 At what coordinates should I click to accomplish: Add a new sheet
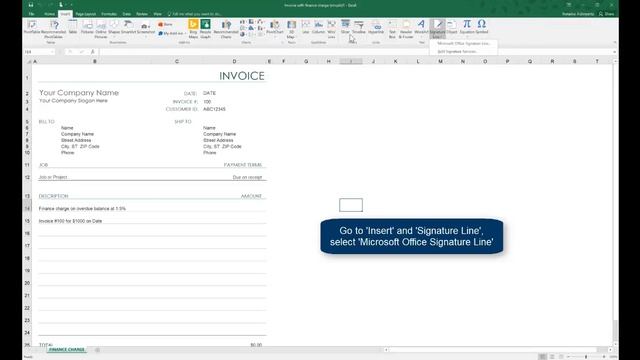pos(97,350)
